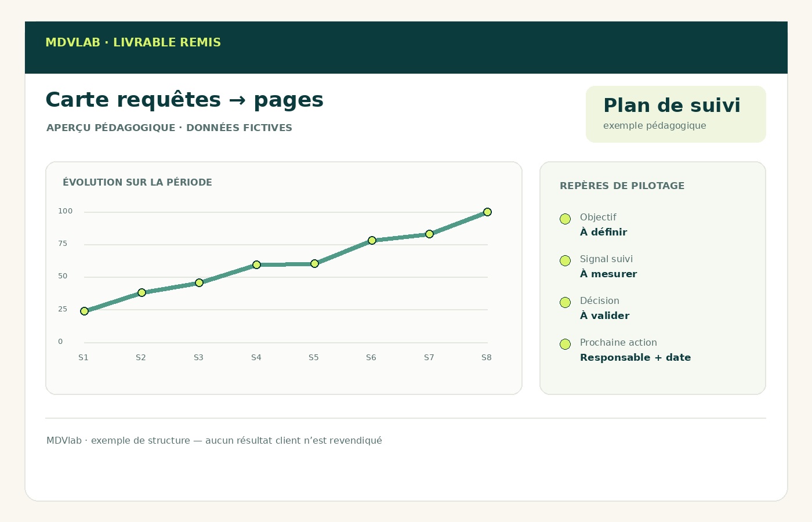
Task: Click the ÉVOLUTION SUR LA PÉRIODE heading
Action: [137, 182]
